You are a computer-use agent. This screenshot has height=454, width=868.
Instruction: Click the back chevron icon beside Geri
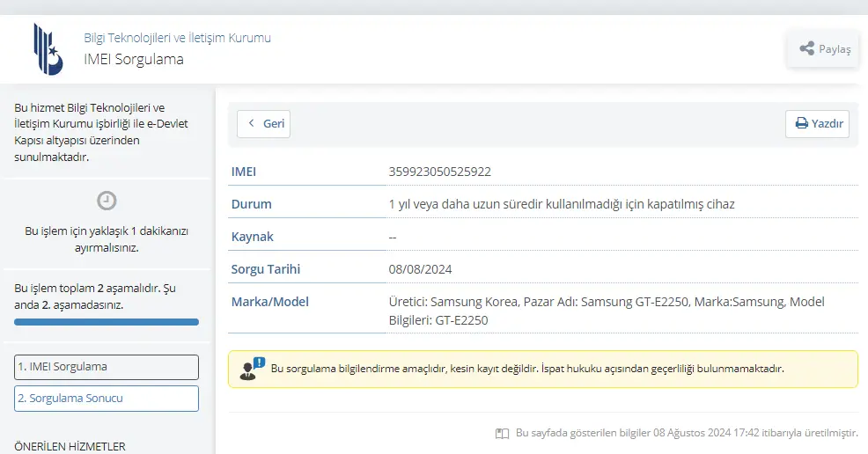(x=251, y=123)
